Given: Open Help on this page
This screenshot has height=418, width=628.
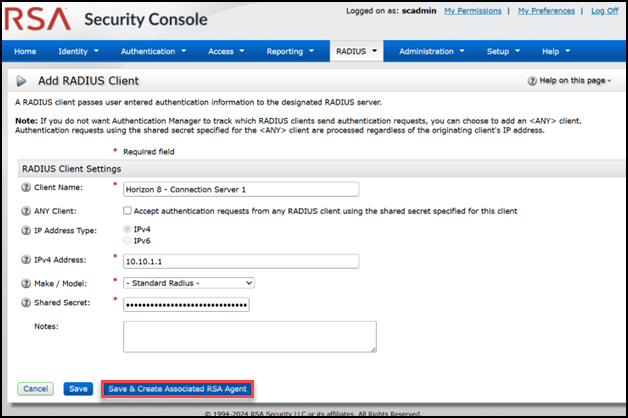Looking at the screenshot, I should [x=568, y=80].
